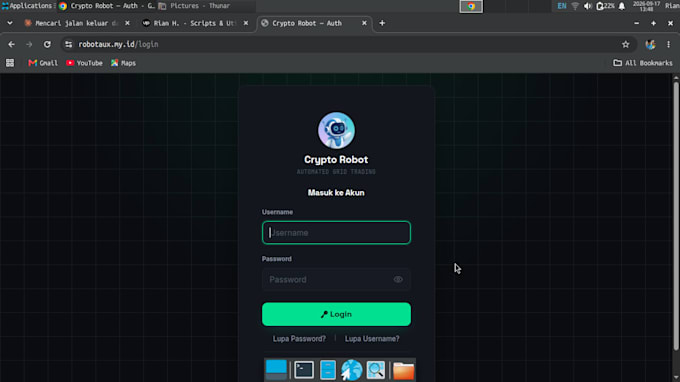
Task: Toggle password visibility eye icon
Action: click(x=398, y=280)
